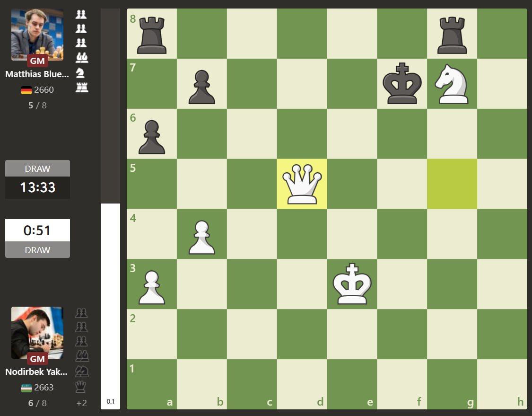This screenshot has height=416, width=532.
Task: Click the 0:51 clock display
Action: [x=37, y=230]
